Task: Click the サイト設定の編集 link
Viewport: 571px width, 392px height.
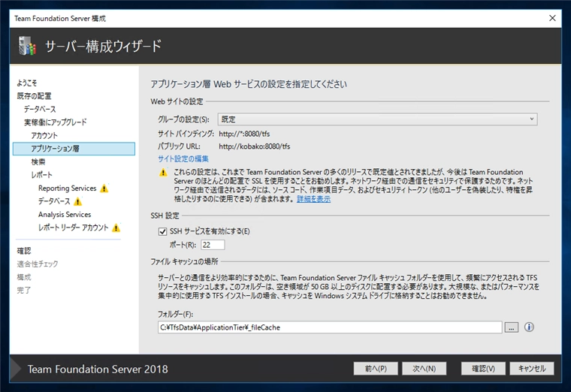Action: (x=183, y=158)
